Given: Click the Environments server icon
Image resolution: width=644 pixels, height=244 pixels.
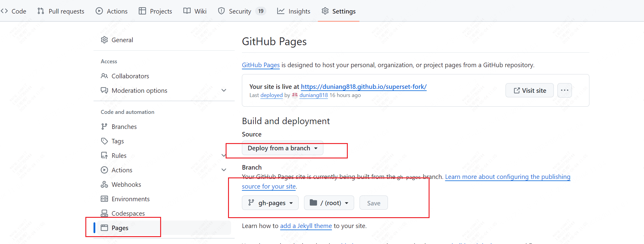Looking at the screenshot, I should (104, 199).
